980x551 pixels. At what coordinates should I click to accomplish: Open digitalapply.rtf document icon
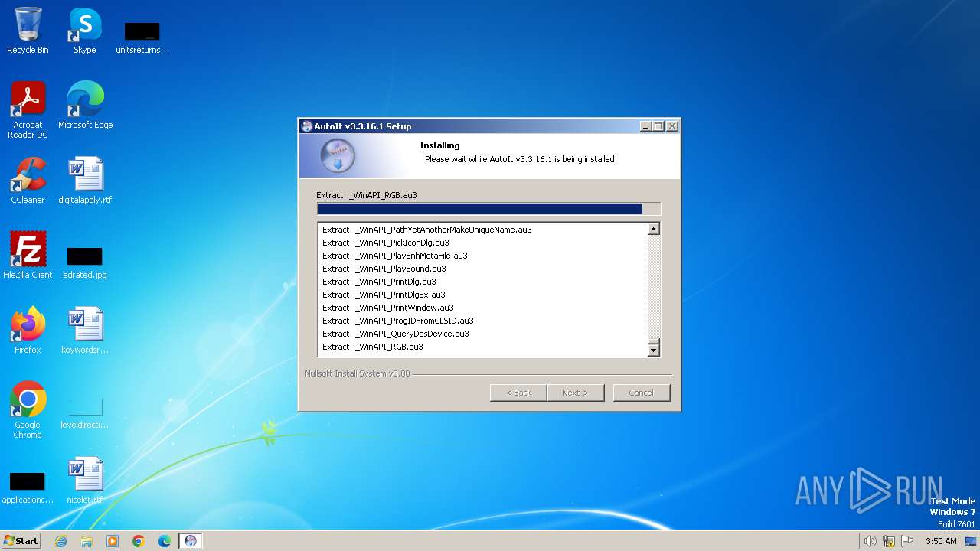[85, 180]
